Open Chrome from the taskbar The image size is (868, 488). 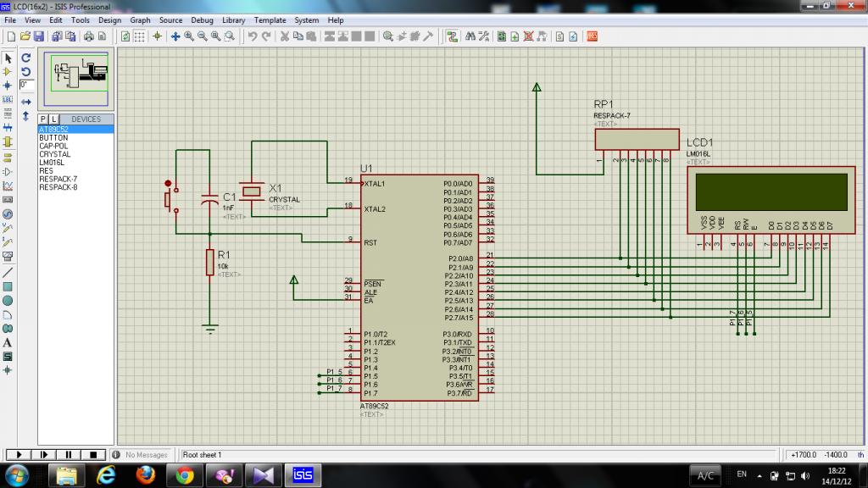click(x=185, y=475)
